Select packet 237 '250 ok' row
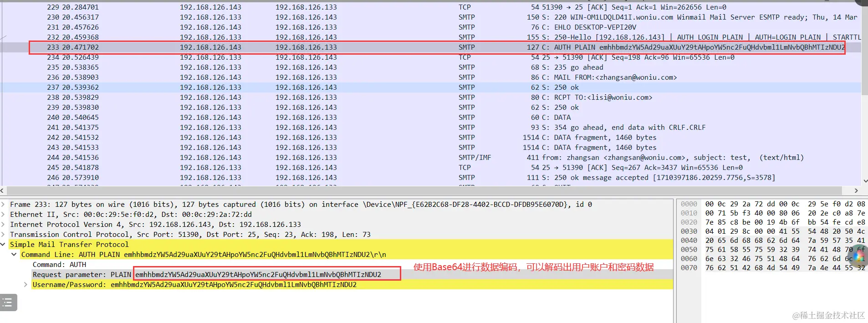Image resolution: width=868 pixels, height=323 pixels. coord(431,87)
